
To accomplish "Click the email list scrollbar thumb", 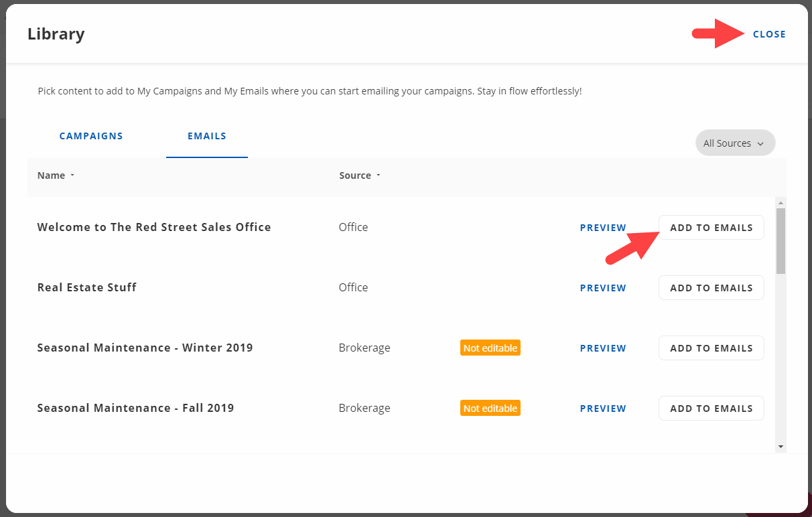I will 781,241.
